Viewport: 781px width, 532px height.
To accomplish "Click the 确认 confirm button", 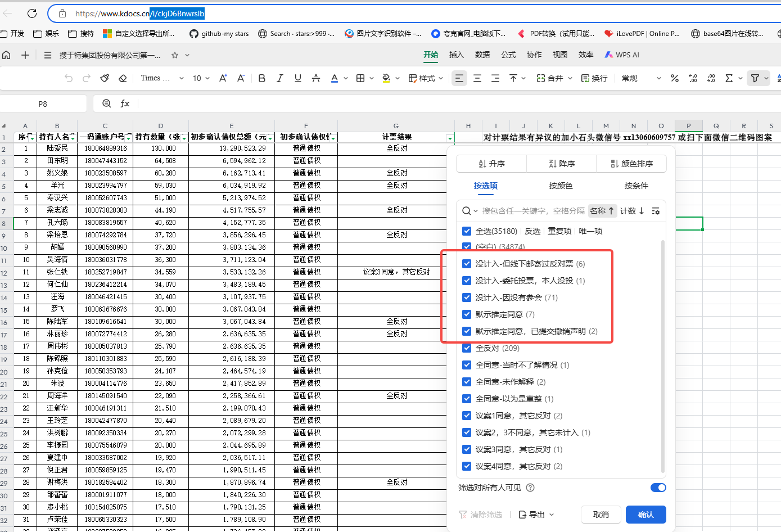I will click(645, 515).
